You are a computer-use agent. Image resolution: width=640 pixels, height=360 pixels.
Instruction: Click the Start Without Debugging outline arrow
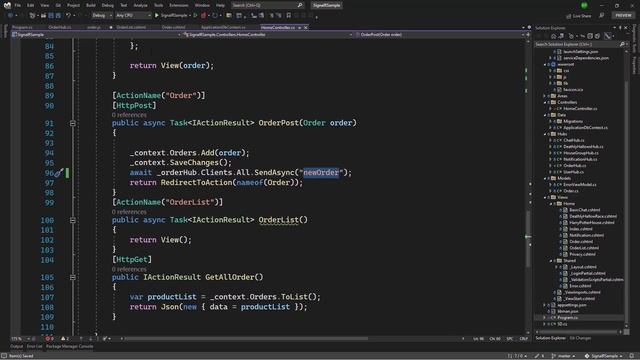tap(195, 16)
